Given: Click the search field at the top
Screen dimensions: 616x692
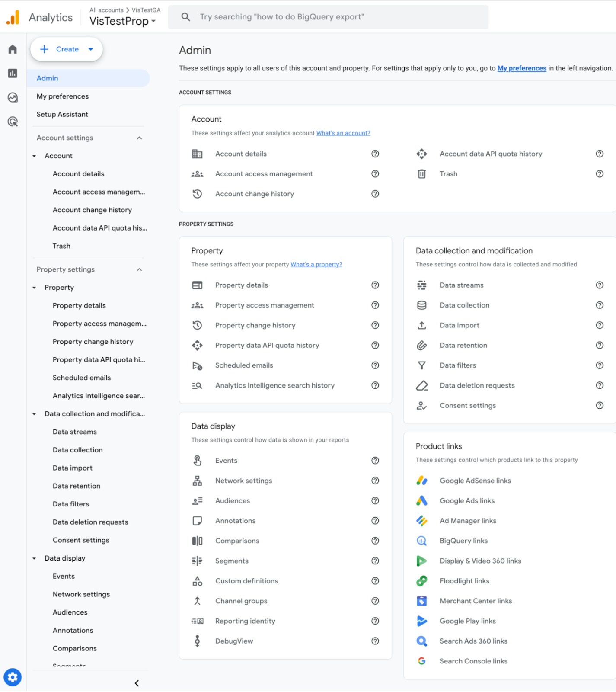Looking at the screenshot, I should click(x=328, y=17).
